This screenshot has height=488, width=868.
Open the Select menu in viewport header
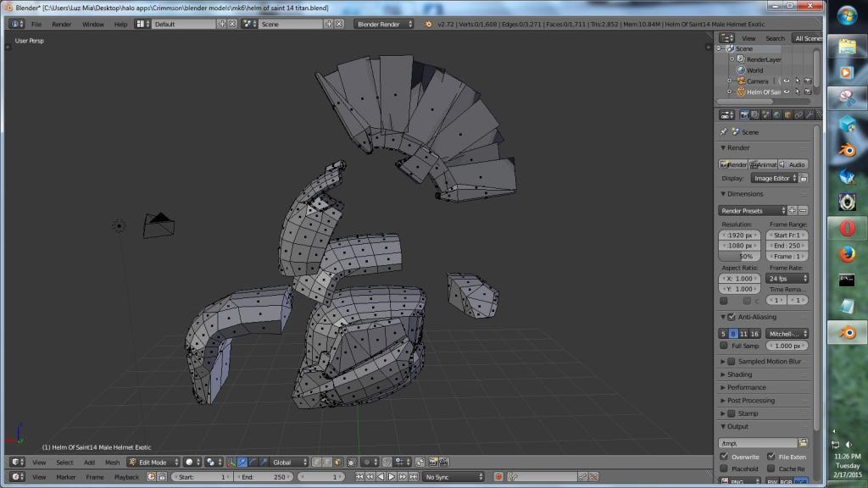[64, 462]
